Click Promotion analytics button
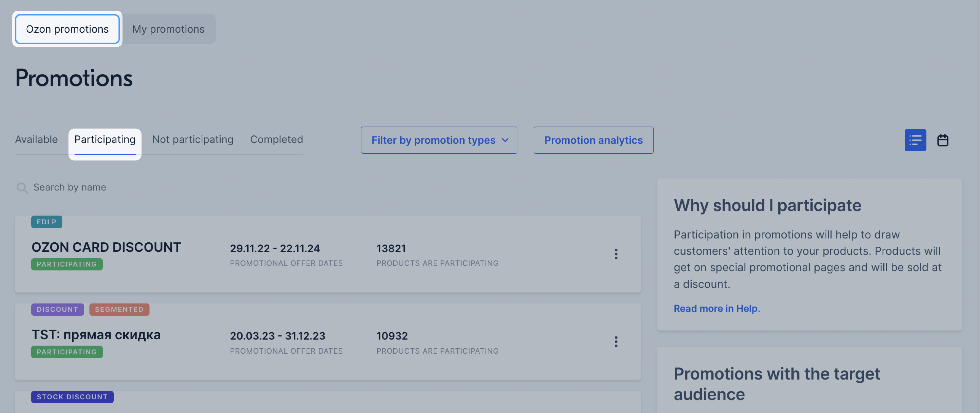Screen dimensions: 980x413 tap(593, 140)
